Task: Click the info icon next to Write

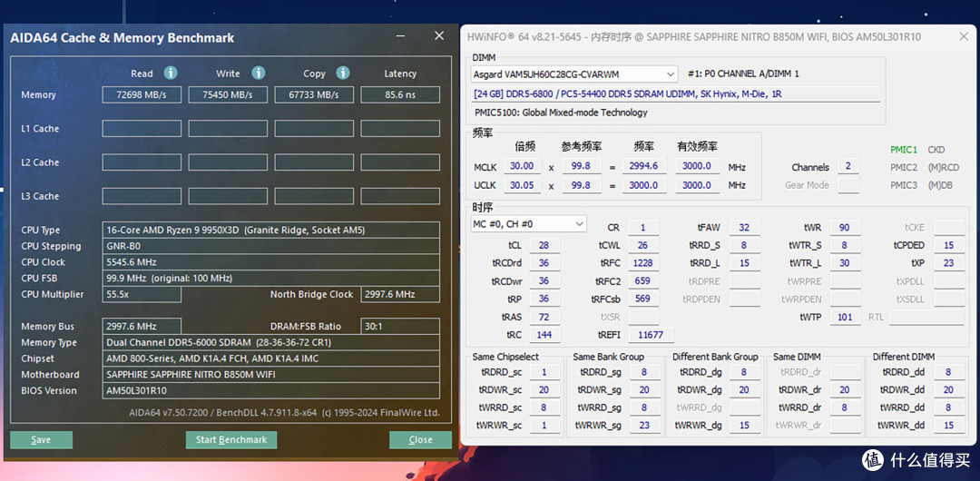Action: click(258, 74)
